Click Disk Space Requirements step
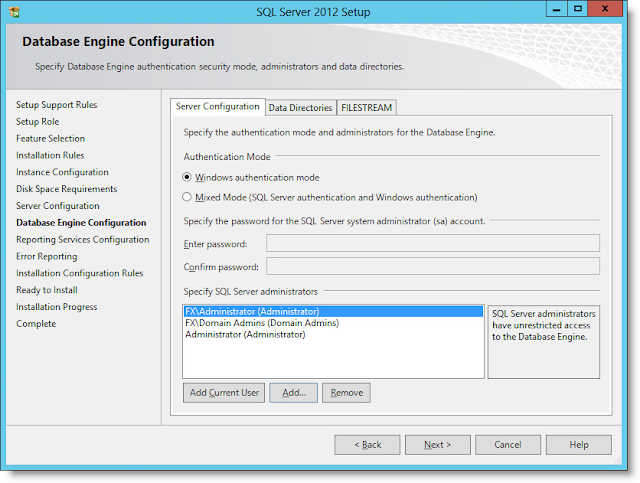This screenshot has width=640, height=483. pyautogui.click(x=67, y=189)
